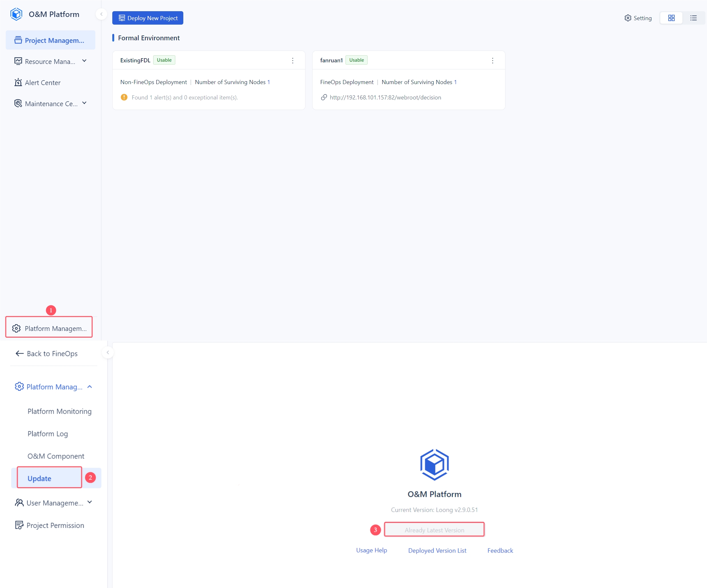Open fanruan1 card three-dot menu
This screenshot has height=588, width=707.
coord(493,60)
